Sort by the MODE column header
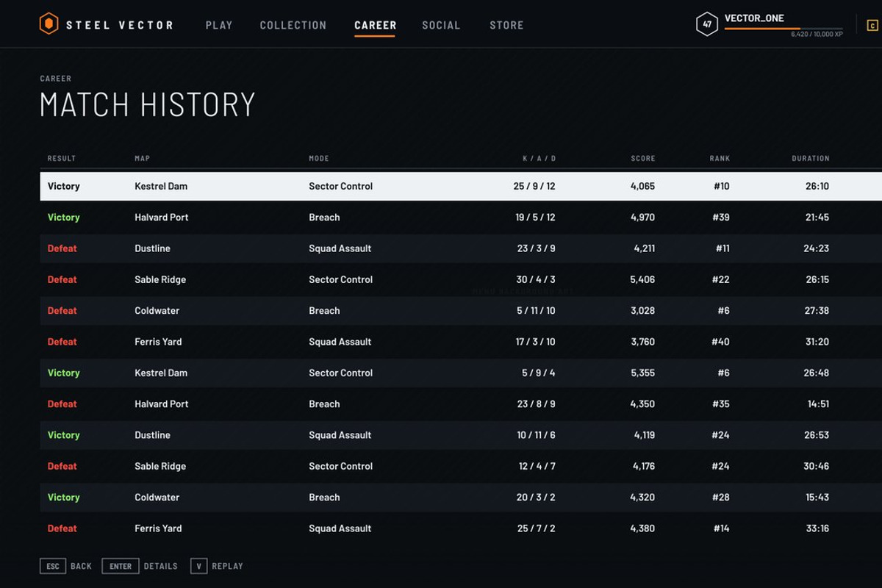 [319, 158]
